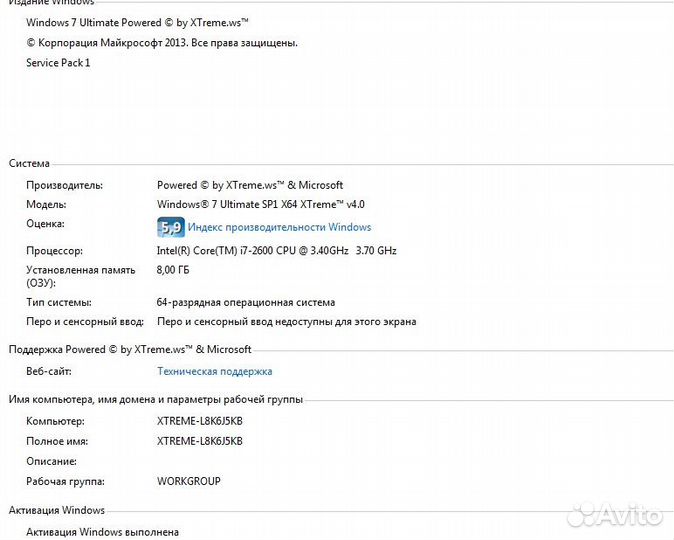Click the Описание label
The width and height of the screenshot is (674, 540).
51,461
